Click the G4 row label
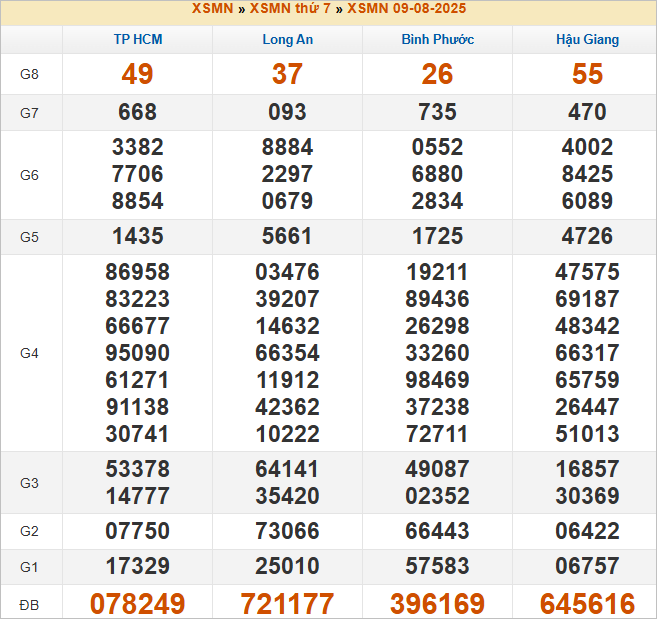 (x=30, y=353)
